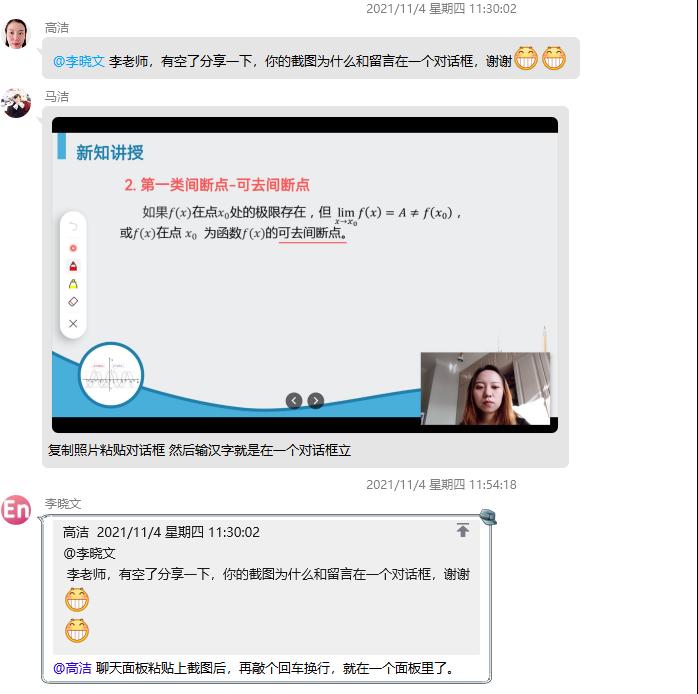The width and height of the screenshot is (698, 694).
Task: Click 马洁's profile avatar
Action: [16, 103]
